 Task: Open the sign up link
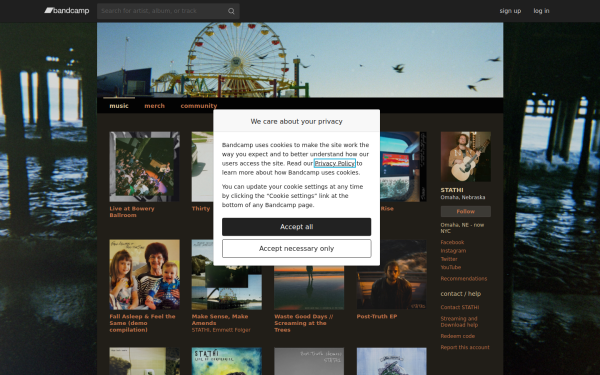pyautogui.click(x=510, y=11)
